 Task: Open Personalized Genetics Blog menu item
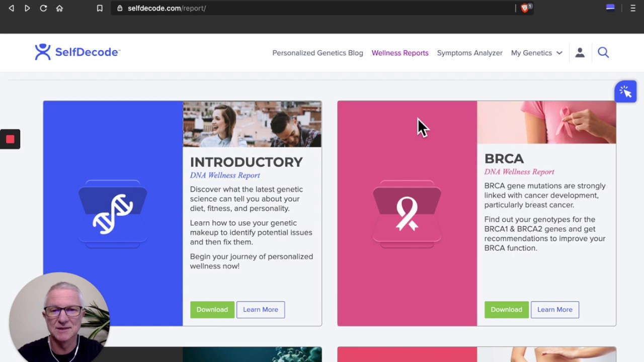click(x=317, y=53)
